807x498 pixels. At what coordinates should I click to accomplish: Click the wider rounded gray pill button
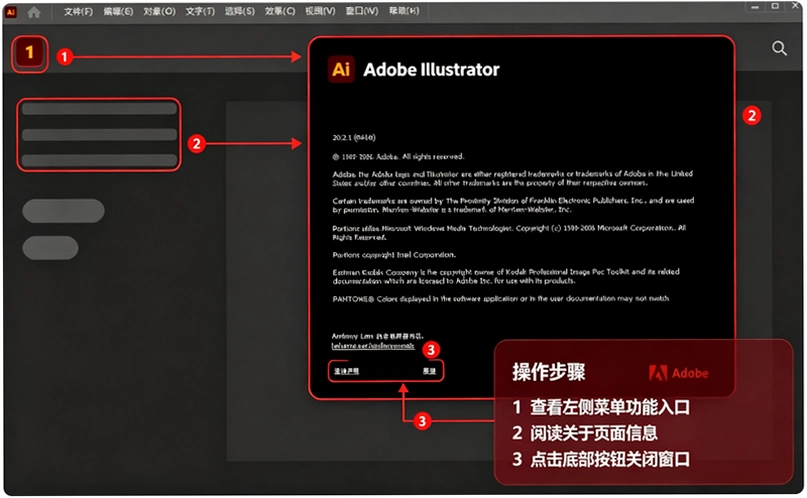pos(63,211)
